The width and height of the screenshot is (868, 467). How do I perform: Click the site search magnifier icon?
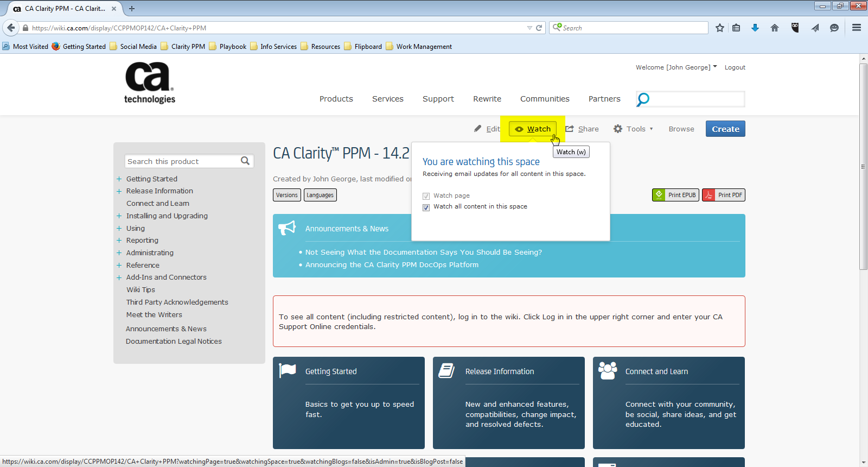pyautogui.click(x=643, y=99)
